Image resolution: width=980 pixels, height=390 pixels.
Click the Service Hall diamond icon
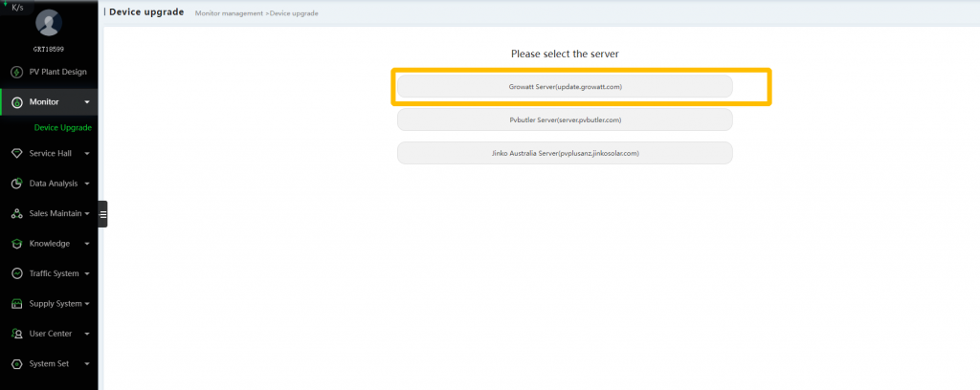click(17, 154)
